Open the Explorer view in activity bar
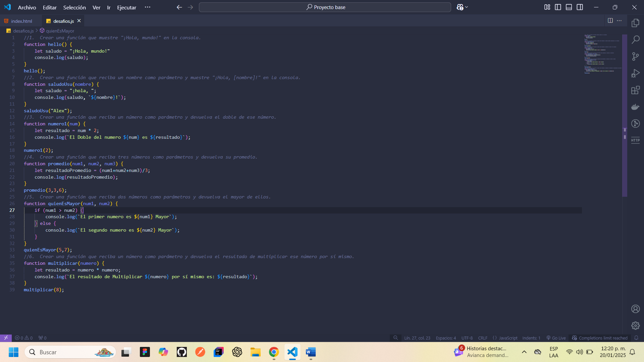The width and height of the screenshot is (644, 362). 635,23
